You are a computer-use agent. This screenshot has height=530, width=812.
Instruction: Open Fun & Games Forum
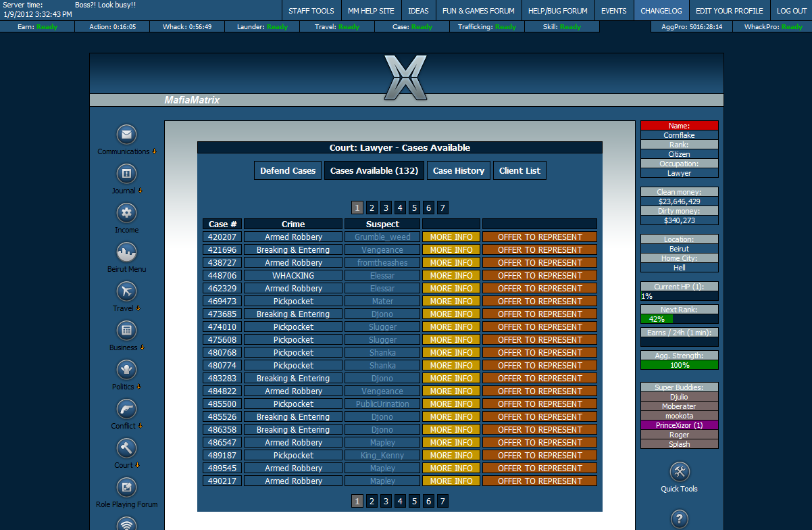pyautogui.click(x=478, y=10)
